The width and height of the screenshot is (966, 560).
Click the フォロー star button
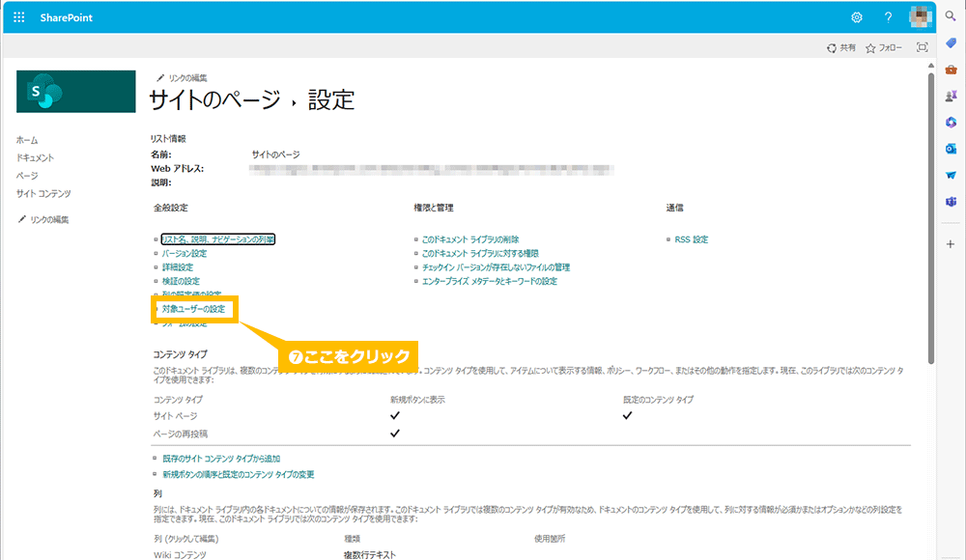click(884, 47)
